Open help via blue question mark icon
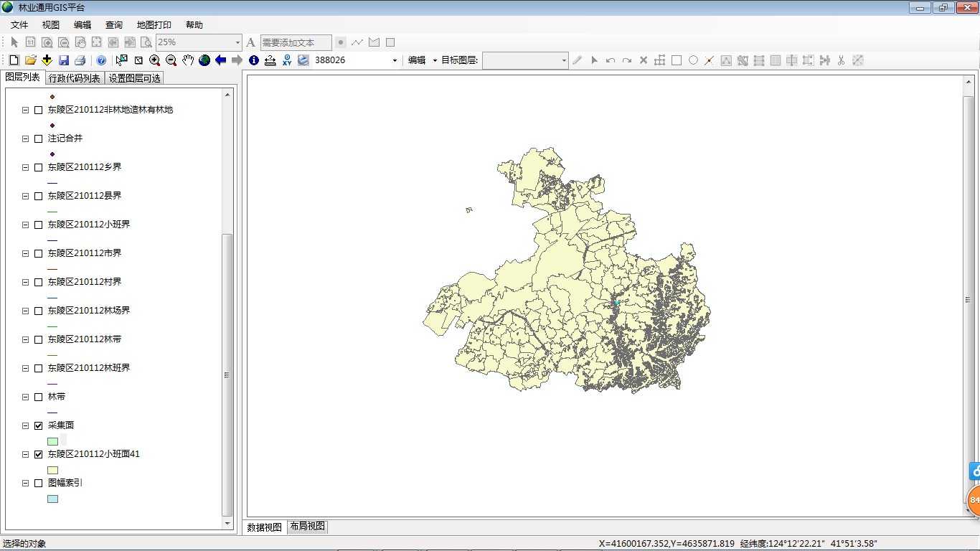The height and width of the screenshot is (551, 980). 101,60
